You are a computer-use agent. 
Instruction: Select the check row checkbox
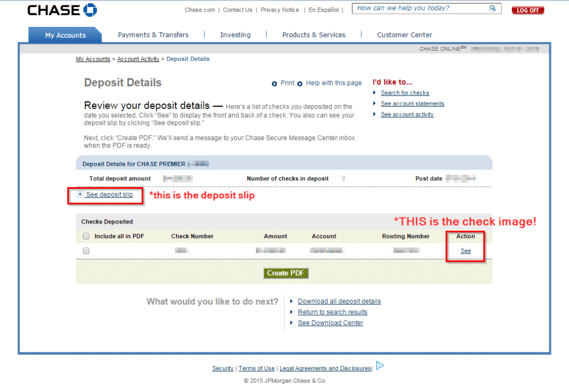pos(86,251)
